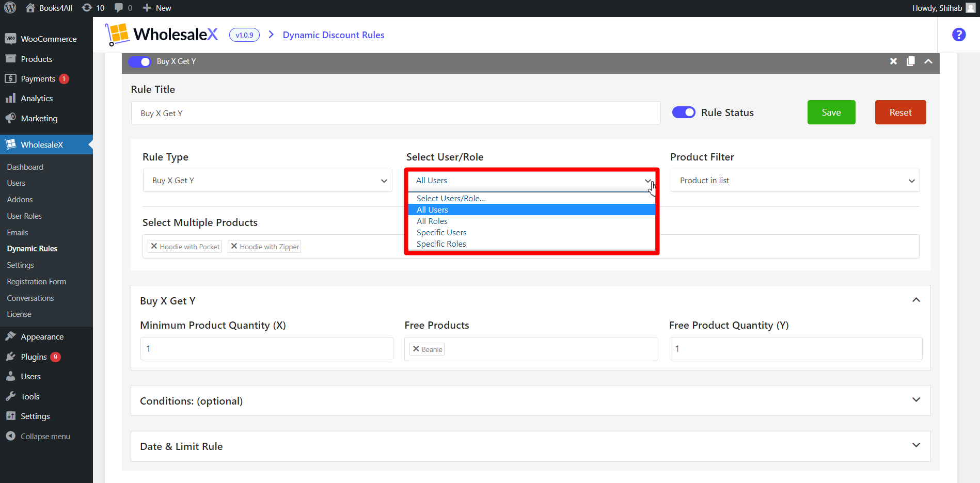Open the updates icon showing 10
This screenshot has height=483, width=980.
tap(87, 8)
